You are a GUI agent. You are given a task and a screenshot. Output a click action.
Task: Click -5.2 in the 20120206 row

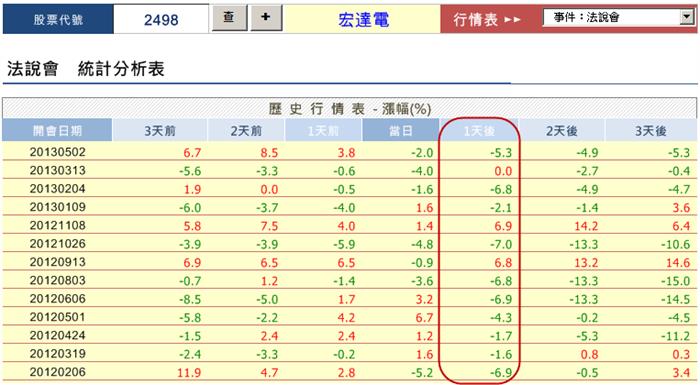point(422,373)
